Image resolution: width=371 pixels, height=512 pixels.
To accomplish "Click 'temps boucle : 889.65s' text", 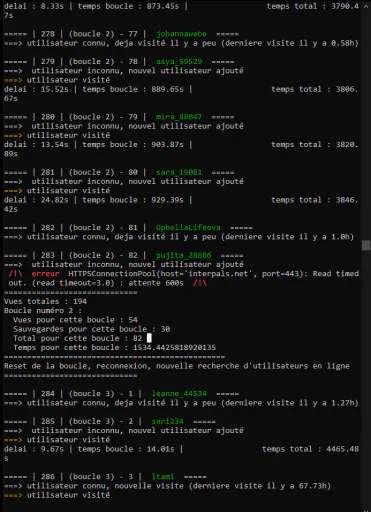I will tap(133, 89).
